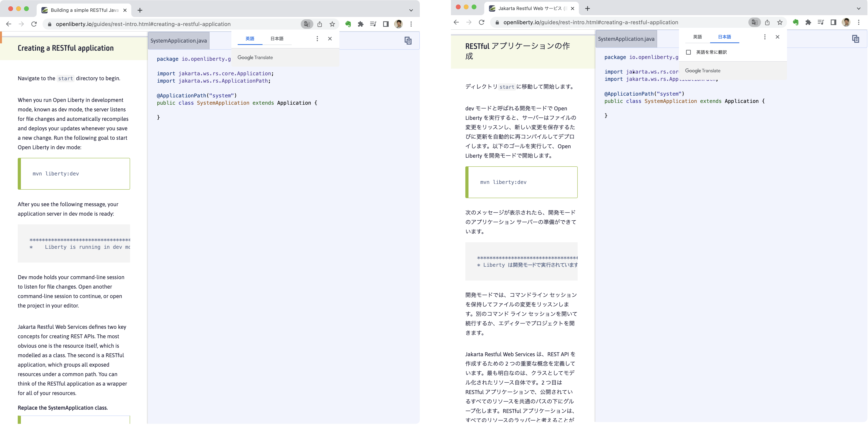Viewport: 868px width, 425px height.
Task: Check 英語を常に翻訳 checkbox
Action: click(x=688, y=52)
